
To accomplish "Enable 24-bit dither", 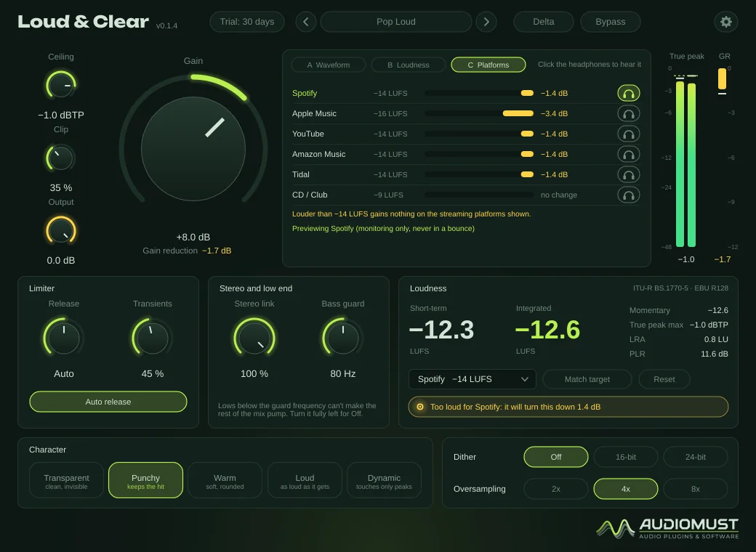I will click(x=695, y=457).
